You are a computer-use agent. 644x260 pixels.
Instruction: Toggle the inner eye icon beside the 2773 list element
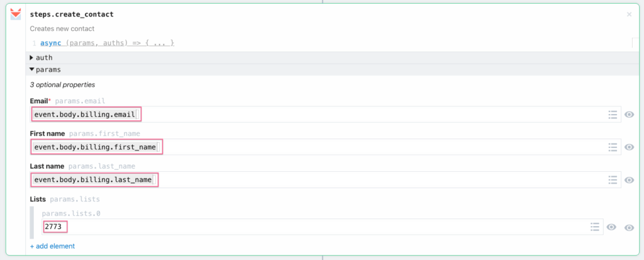[x=611, y=227]
